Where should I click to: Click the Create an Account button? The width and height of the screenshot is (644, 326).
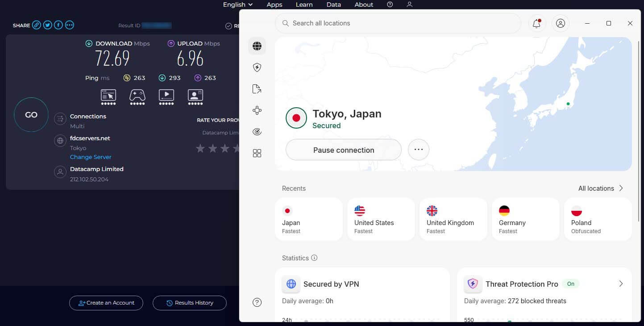[x=106, y=303]
